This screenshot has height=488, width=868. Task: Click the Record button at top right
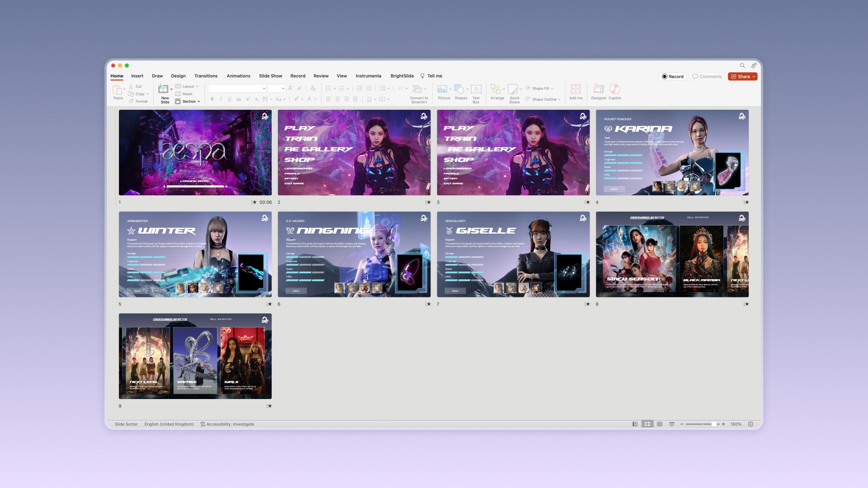[673, 77]
